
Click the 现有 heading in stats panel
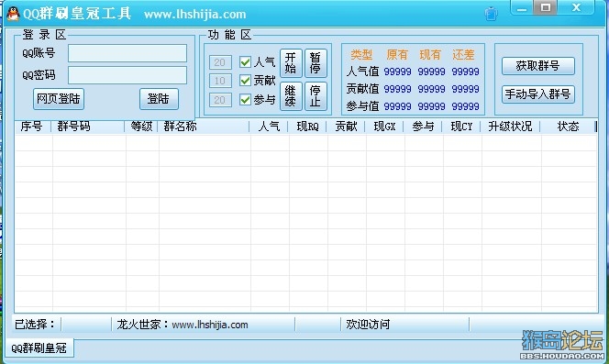pos(430,55)
